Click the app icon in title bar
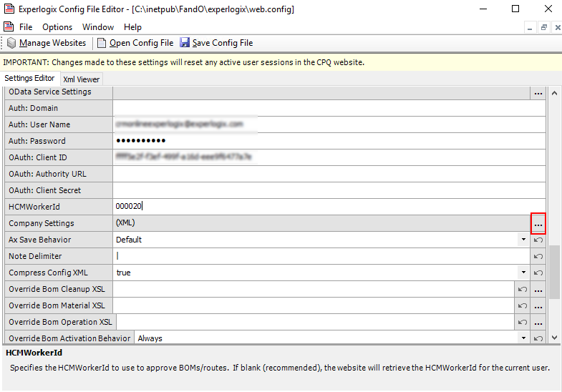This screenshot has width=562, height=392. [9, 9]
